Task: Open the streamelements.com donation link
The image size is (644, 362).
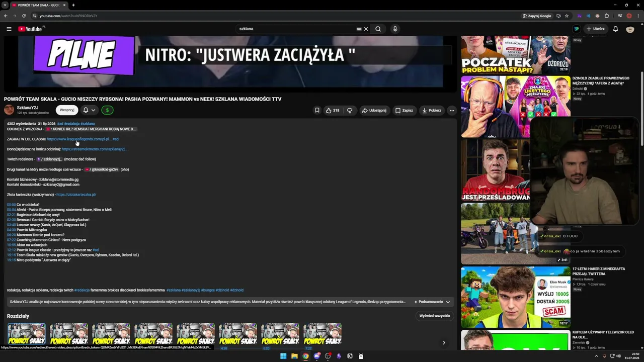Action: 94,149
